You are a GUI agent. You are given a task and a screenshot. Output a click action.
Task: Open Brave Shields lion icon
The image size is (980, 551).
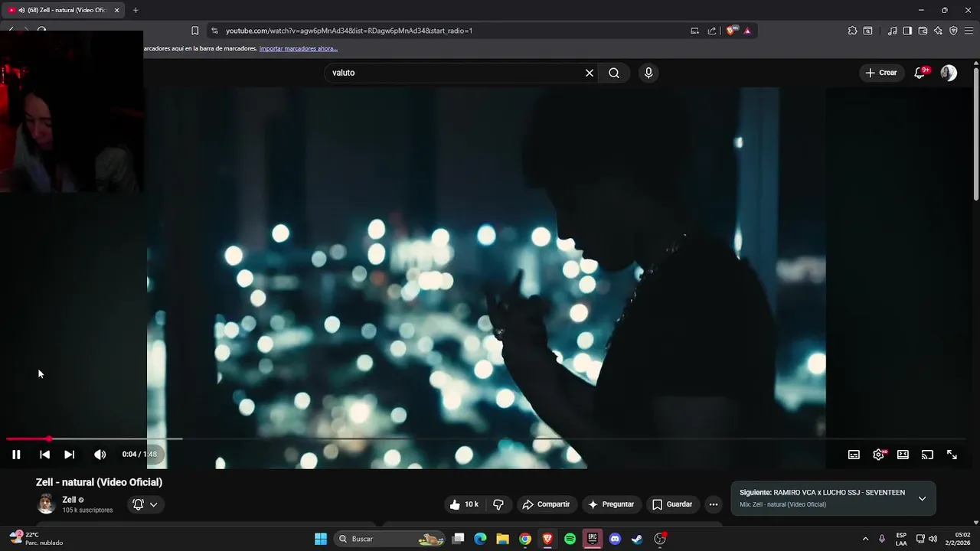point(730,31)
